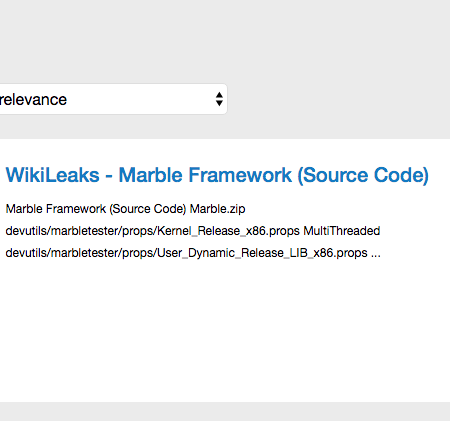This screenshot has height=421, width=450.
Task: Click the "Marble.zip" text in the snippet
Action: (x=218, y=209)
